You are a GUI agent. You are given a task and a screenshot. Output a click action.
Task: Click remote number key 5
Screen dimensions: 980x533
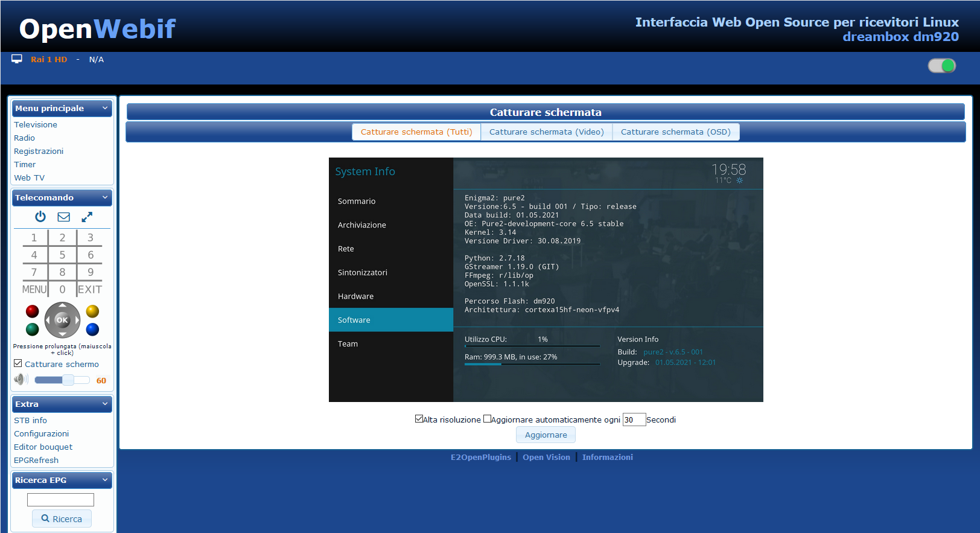click(62, 255)
